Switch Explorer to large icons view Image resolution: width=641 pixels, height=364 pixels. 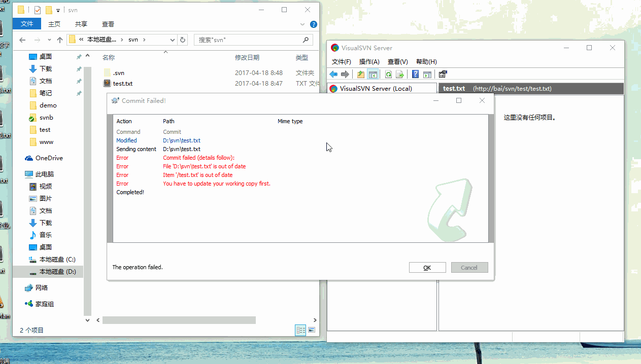click(312, 330)
